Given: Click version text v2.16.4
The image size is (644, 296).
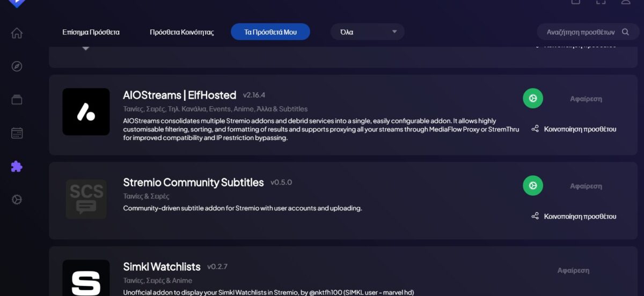Looking at the screenshot, I should coord(254,95).
